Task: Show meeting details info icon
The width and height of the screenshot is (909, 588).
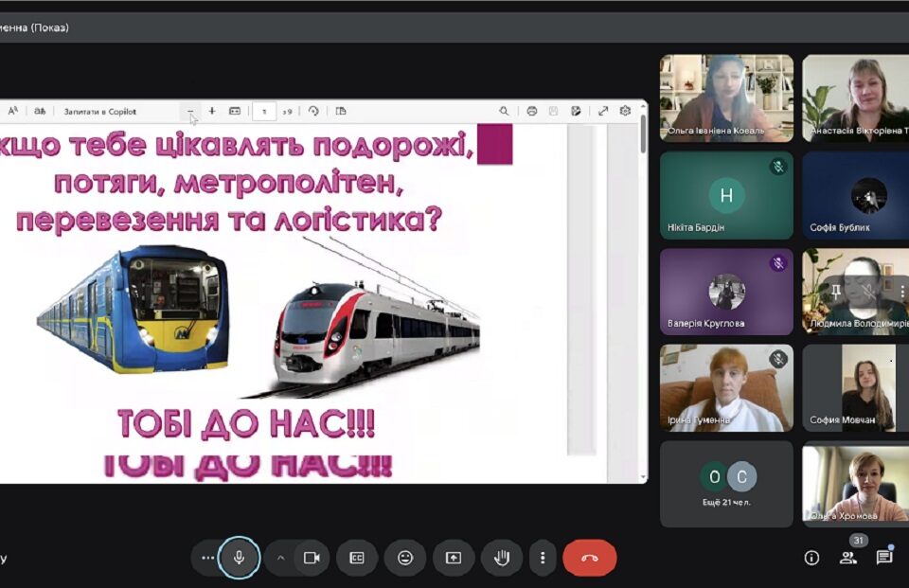Action: pyautogui.click(x=811, y=558)
